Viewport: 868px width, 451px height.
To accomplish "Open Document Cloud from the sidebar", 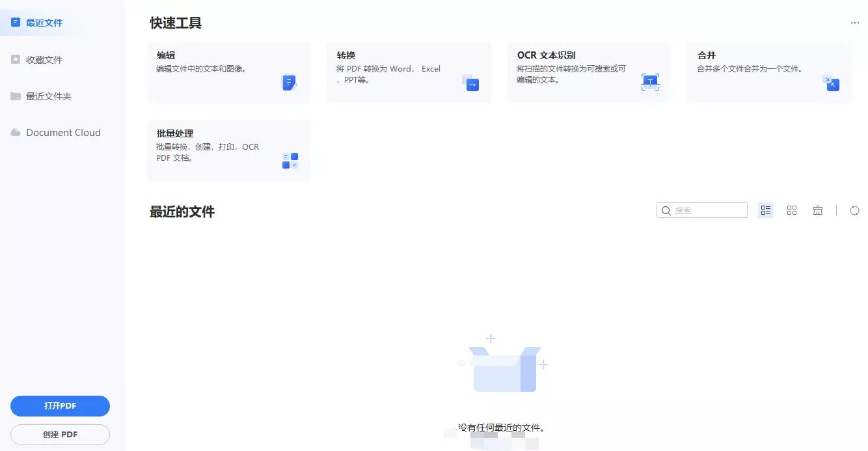I will pyautogui.click(x=63, y=132).
